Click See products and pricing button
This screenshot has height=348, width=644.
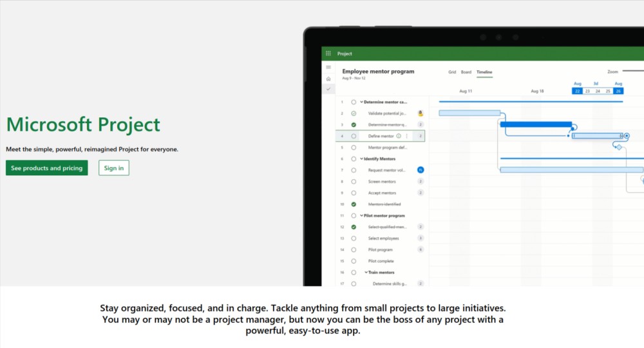pos(47,168)
